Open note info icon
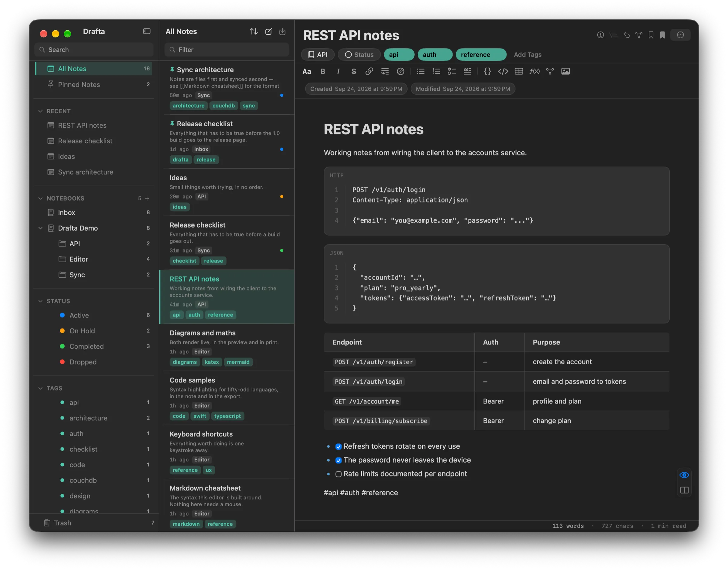This screenshot has height=570, width=728. tap(600, 35)
